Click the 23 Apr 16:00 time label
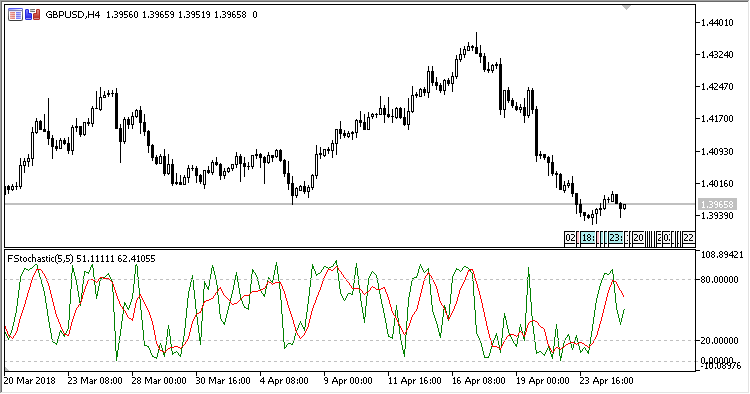The height and width of the screenshot is (394, 750). pyautogui.click(x=607, y=381)
